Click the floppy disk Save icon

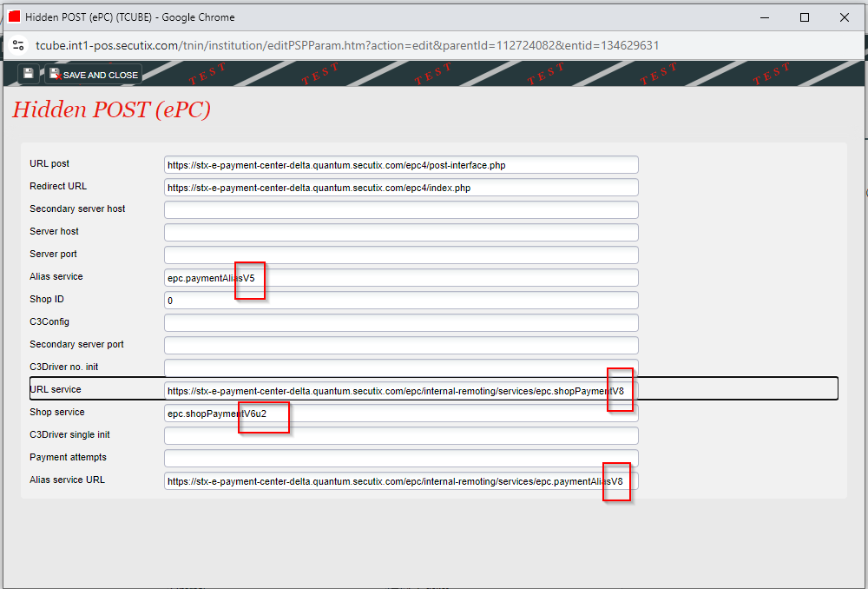tap(28, 75)
